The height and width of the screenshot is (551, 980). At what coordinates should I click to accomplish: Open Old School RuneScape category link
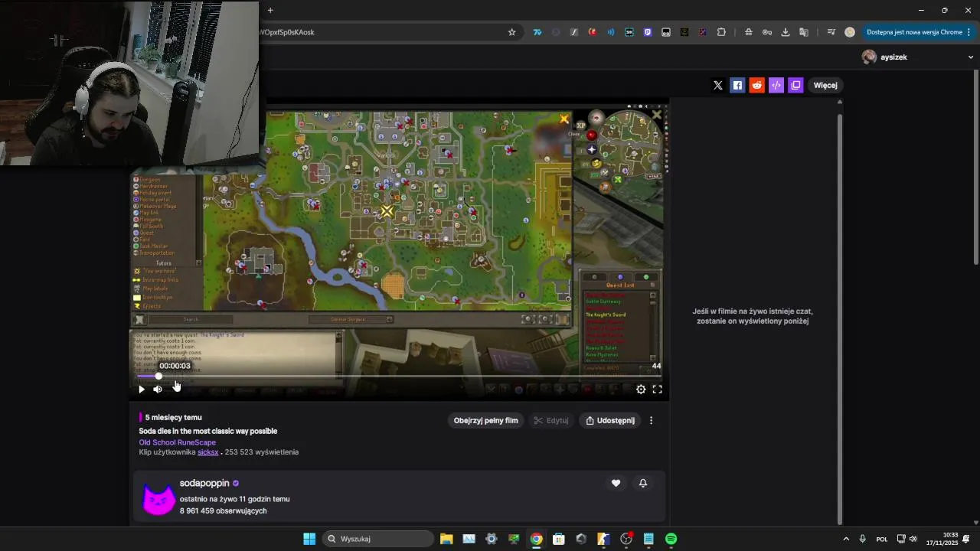point(178,442)
